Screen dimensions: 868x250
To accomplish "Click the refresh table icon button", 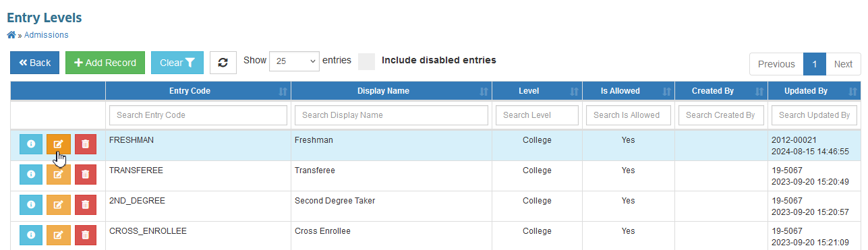I will point(223,63).
